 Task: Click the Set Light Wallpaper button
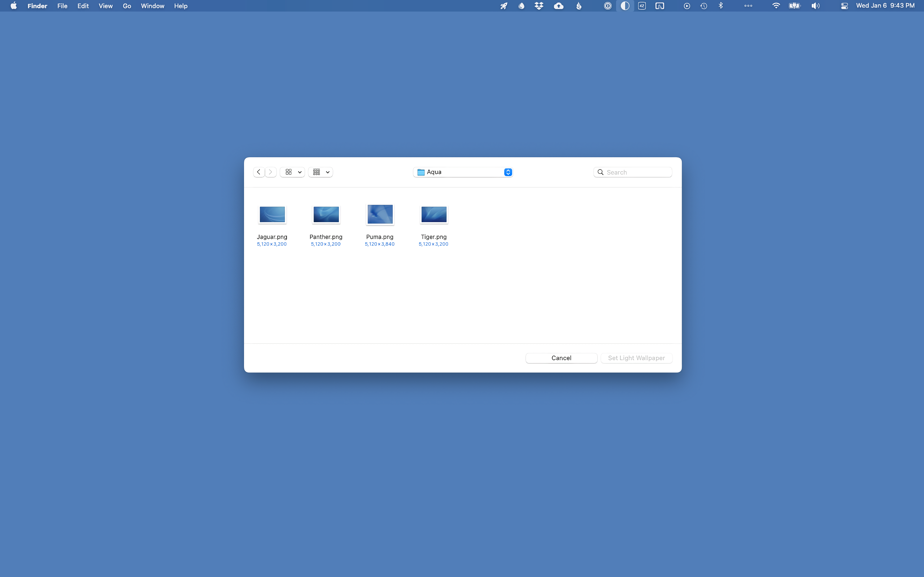click(636, 358)
